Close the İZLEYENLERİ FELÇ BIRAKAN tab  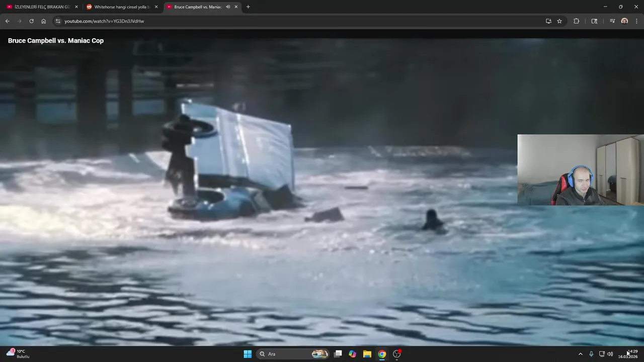click(76, 7)
